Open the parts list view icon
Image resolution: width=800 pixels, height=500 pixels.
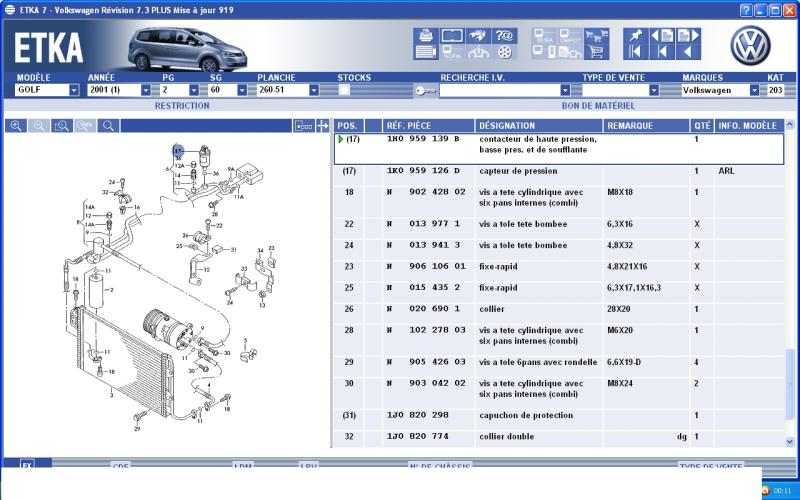click(x=426, y=52)
